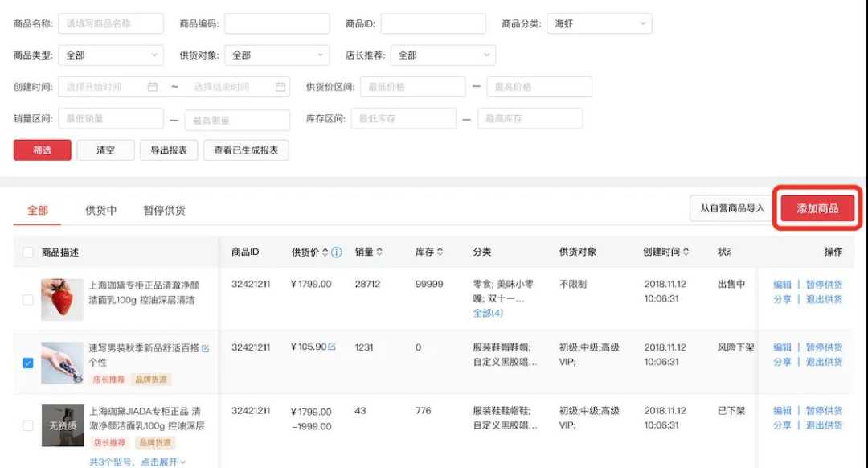Image resolution: width=868 pixels, height=468 pixels.
Task: Click the info icon beside 供货价 header
Action: click(337, 252)
